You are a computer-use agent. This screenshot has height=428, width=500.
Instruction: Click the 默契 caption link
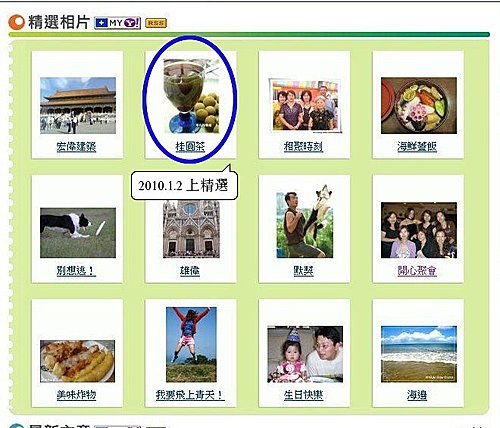[303, 271]
